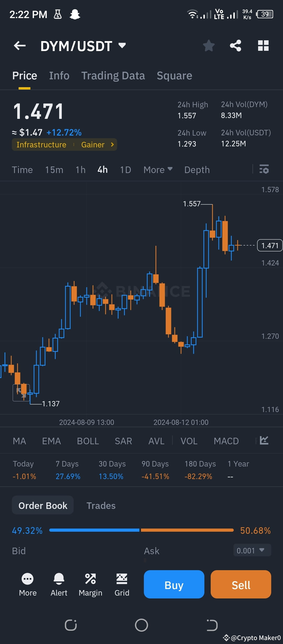Toggle DYM/USDT as a favorite star
283x644 pixels.
tap(209, 46)
